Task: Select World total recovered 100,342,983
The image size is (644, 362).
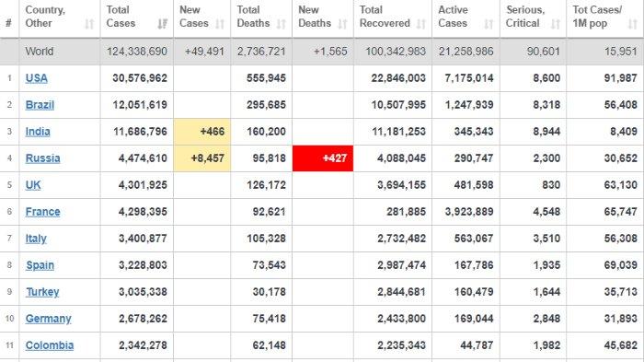Action: [396, 52]
